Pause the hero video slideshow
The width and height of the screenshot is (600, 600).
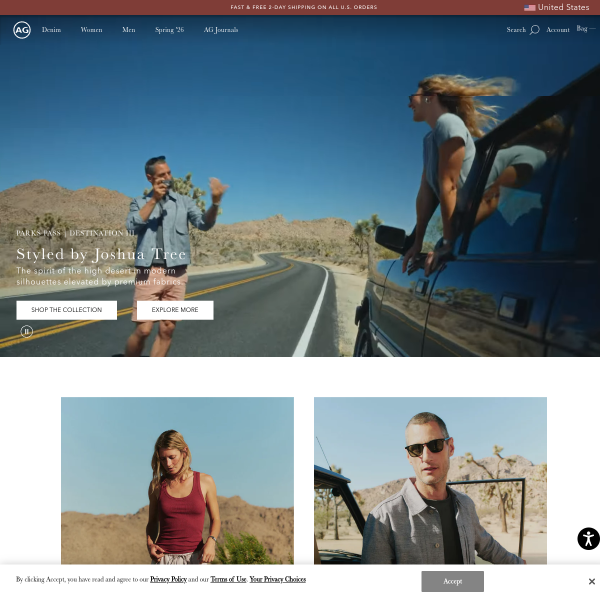pos(26,331)
